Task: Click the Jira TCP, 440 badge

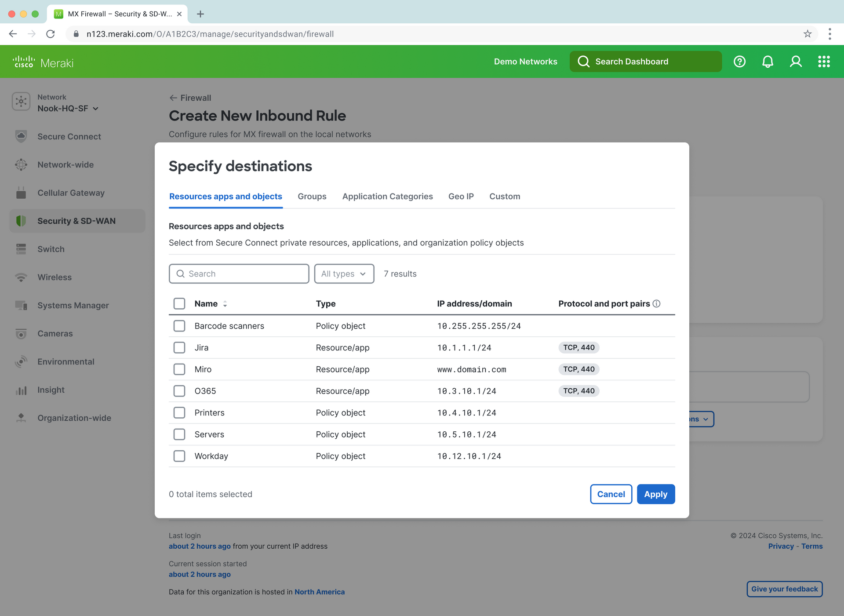Action: point(579,348)
